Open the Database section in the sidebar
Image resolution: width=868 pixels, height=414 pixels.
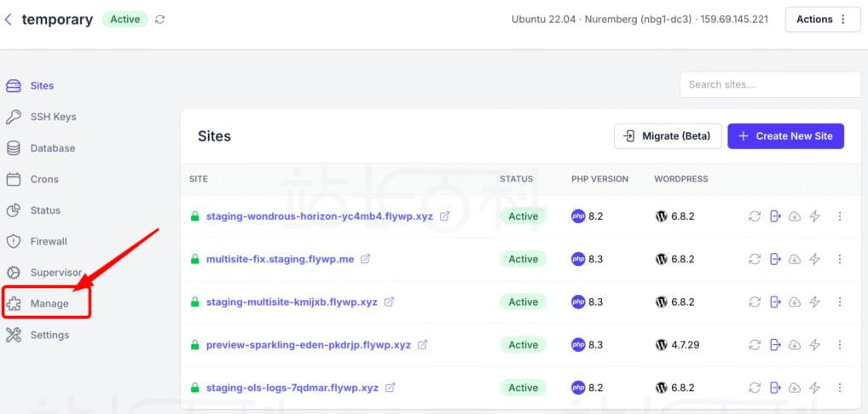52,148
